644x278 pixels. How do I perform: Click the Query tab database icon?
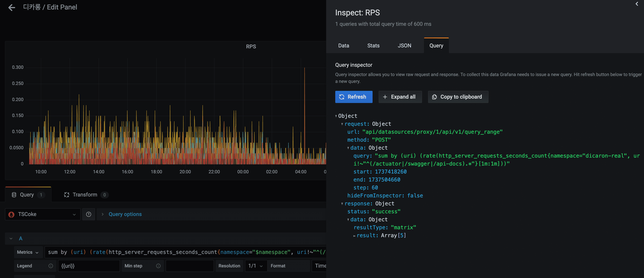point(14,195)
